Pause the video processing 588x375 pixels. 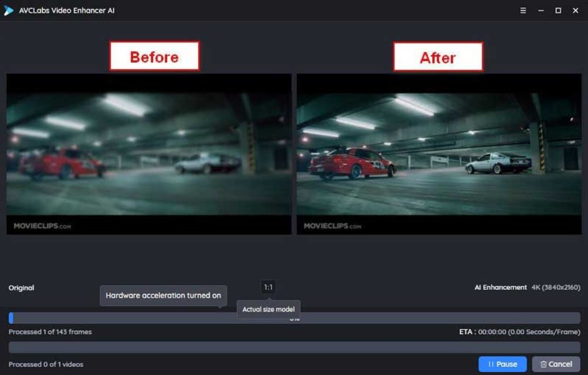pos(503,364)
